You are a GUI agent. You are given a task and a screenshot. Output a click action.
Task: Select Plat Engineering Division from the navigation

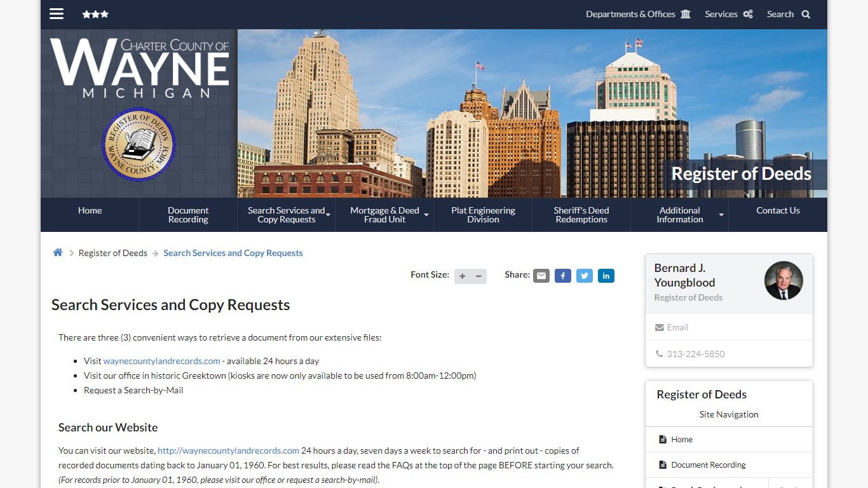point(483,214)
